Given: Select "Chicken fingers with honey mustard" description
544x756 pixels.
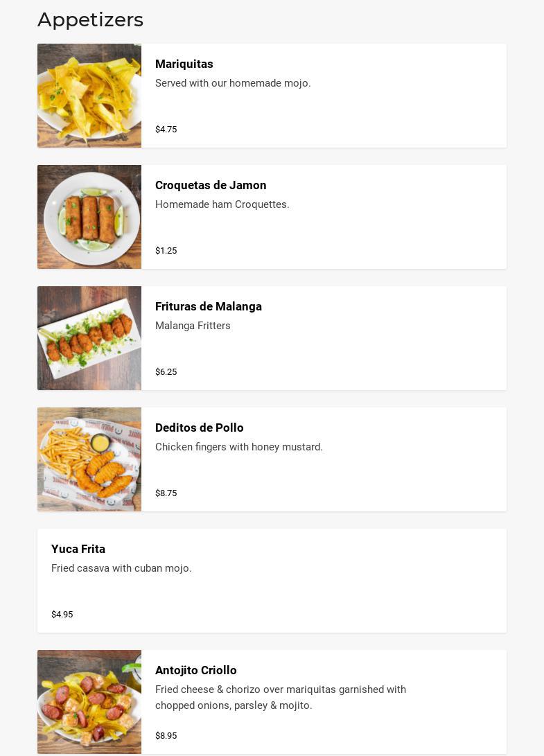Looking at the screenshot, I should tap(239, 447).
